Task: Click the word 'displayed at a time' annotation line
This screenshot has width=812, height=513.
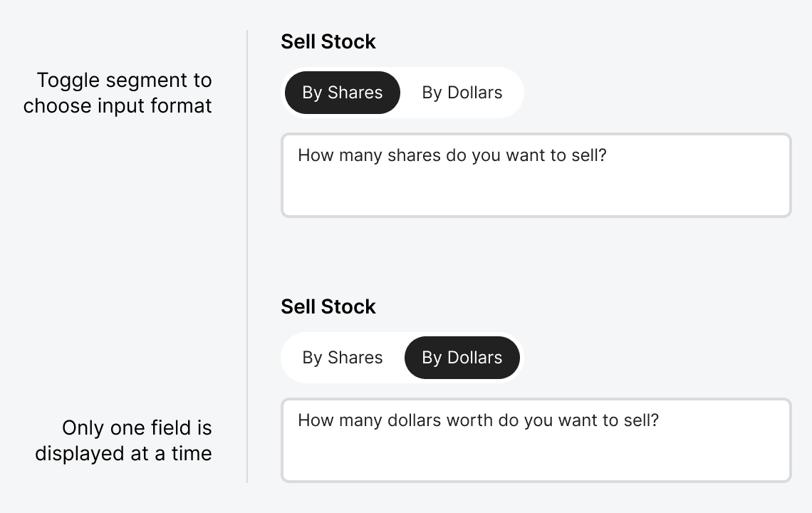Action: coord(123,453)
